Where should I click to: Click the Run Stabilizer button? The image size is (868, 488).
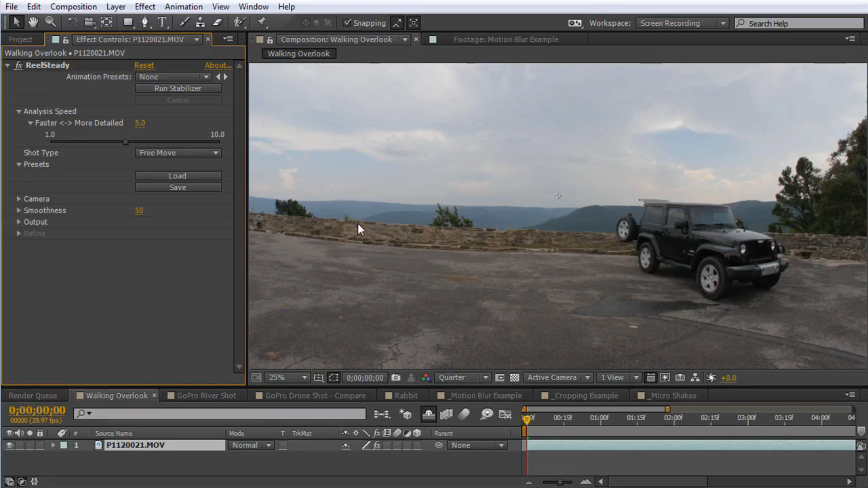click(x=178, y=88)
